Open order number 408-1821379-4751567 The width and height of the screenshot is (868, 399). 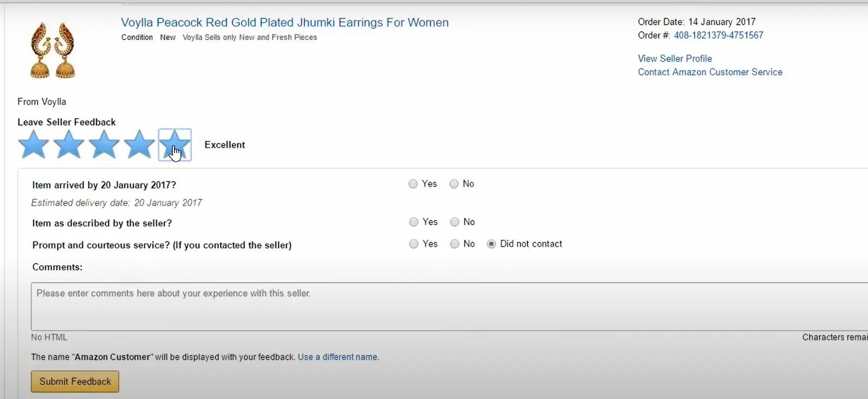pos(718,35)
